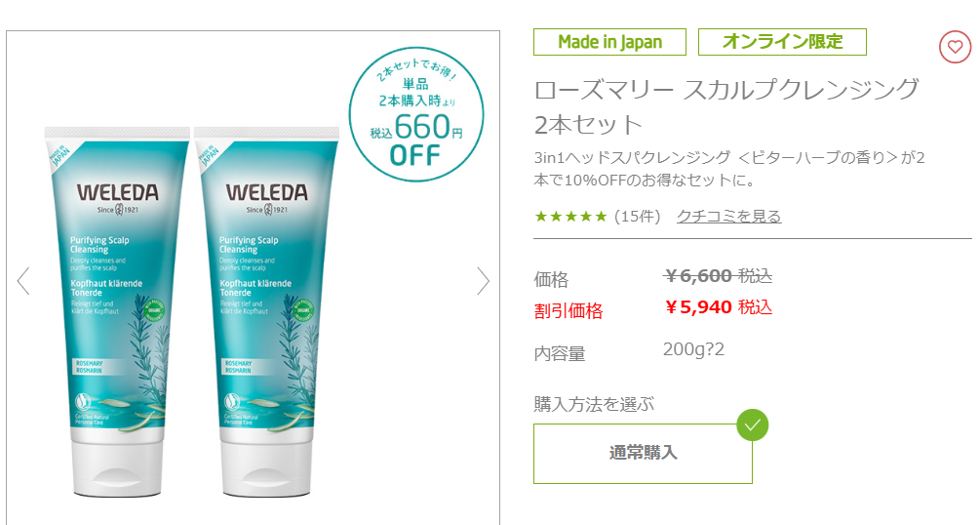Select the 通常購入 purchase option
Viewport: 980px width, 525px height.
[x=643, y=454]
